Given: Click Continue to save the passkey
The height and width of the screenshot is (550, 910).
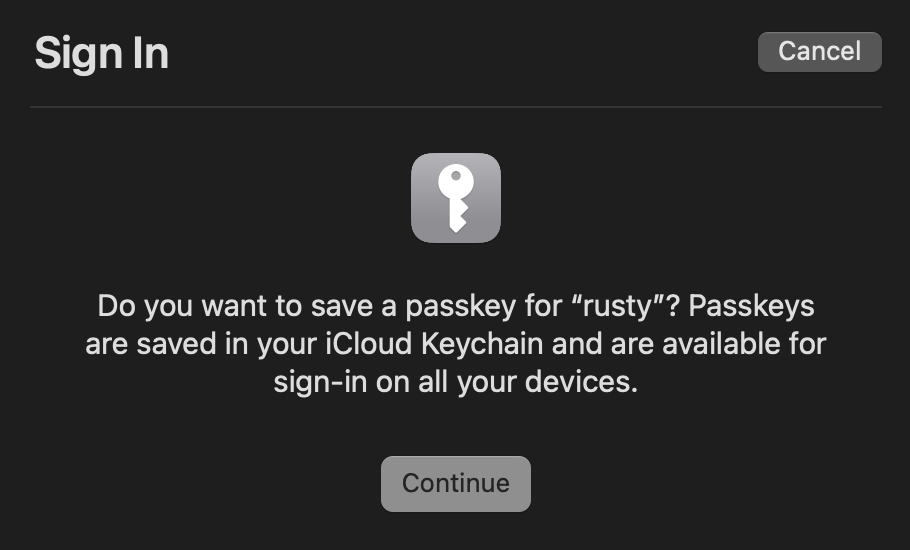Looking at the screenshot, I should point(456,484).
